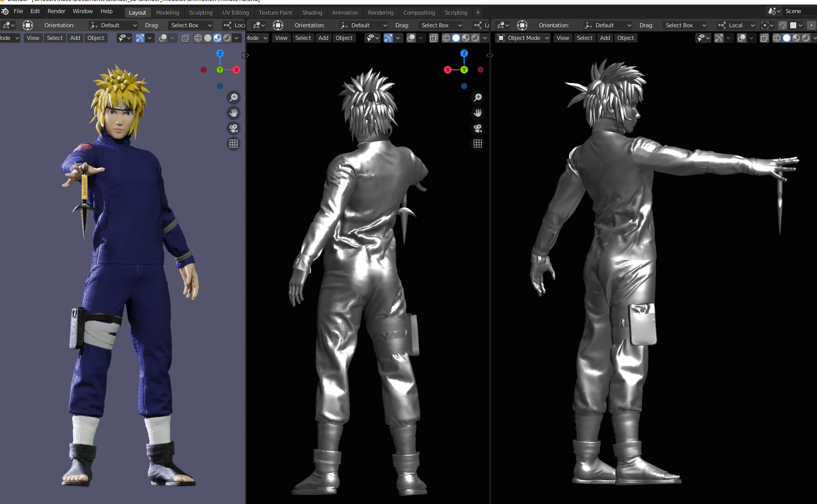Toggle gizmo display in the middle viewport
Screen dimensions: 817x504
(388, 38)
